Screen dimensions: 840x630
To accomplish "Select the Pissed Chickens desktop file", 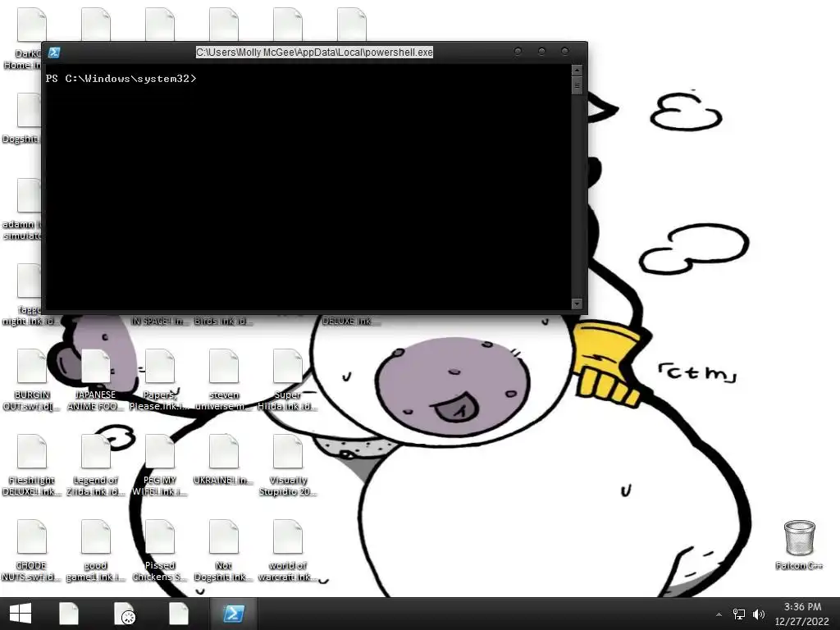I will (160, 550).
